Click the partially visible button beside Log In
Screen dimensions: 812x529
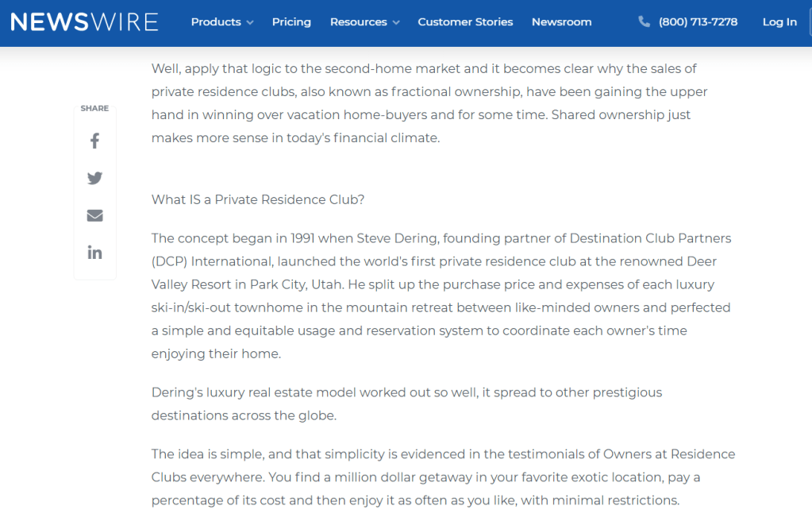[809, 22]
